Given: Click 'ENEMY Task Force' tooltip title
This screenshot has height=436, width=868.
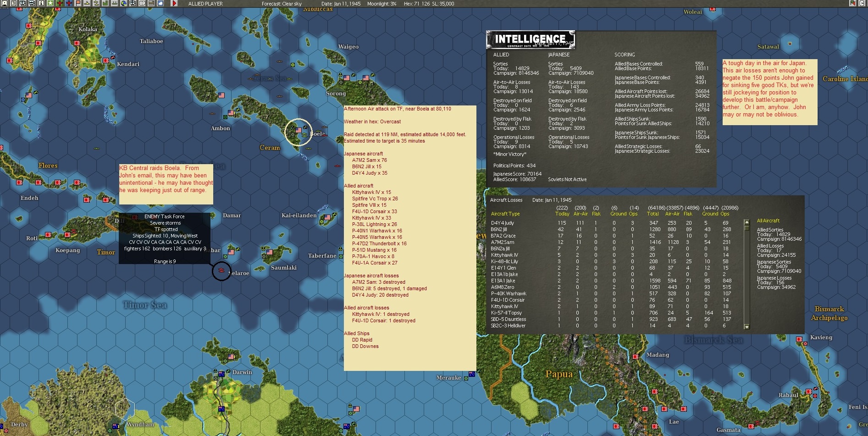Looking at the screenshot, I should coord(165,216).
